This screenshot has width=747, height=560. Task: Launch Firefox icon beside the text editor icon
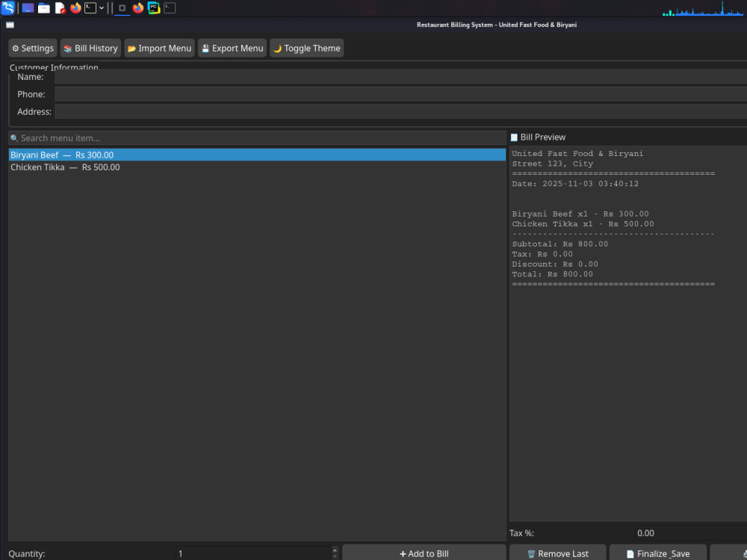click(75, 8)
